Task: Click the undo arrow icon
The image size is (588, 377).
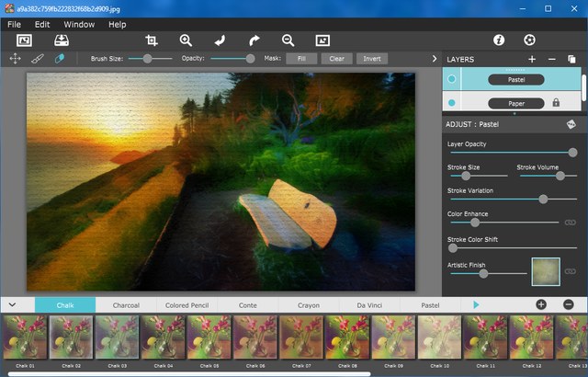Action: click(220, 40)
